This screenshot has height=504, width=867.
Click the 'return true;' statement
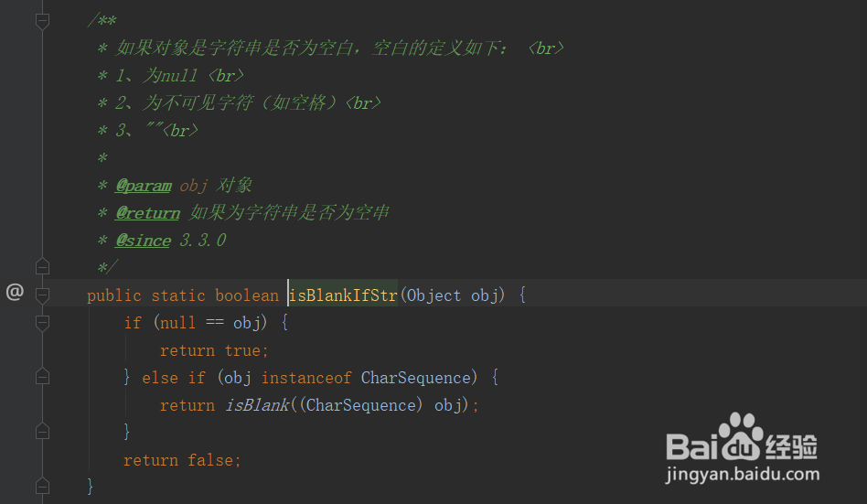[x=215, y=350]
